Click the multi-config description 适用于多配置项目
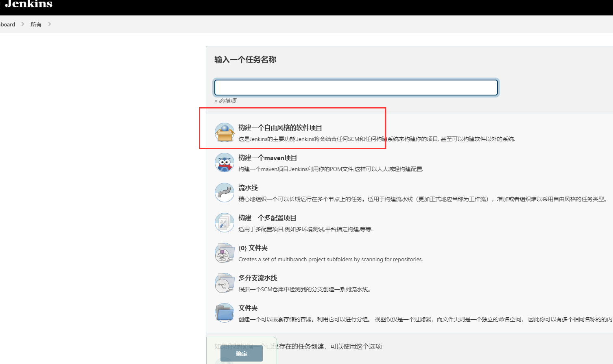Viewport: 613px width, 364px height. [305, 229]
